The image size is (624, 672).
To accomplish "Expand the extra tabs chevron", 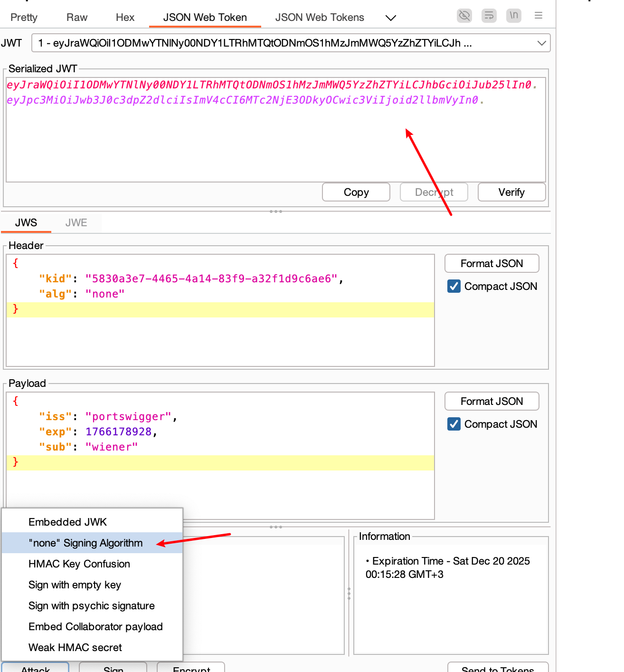I will click(x=390, y=18).
